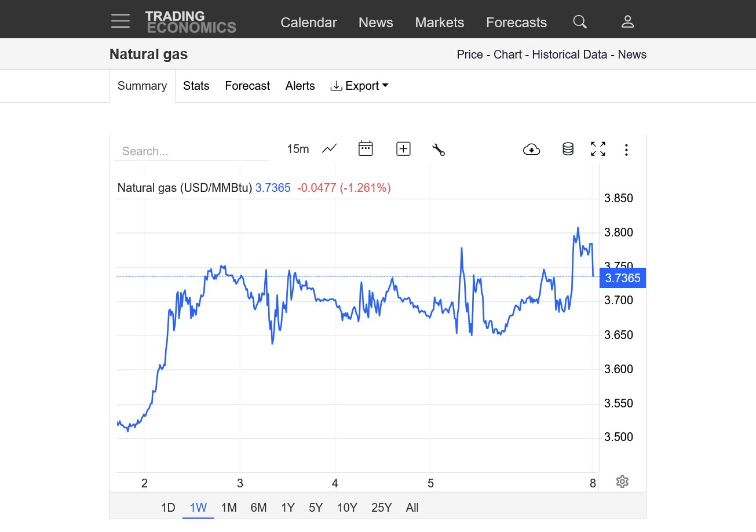Screen dimensions: 756x532
Task: Open the Alerts tab
Action: [x=300, y=86]
